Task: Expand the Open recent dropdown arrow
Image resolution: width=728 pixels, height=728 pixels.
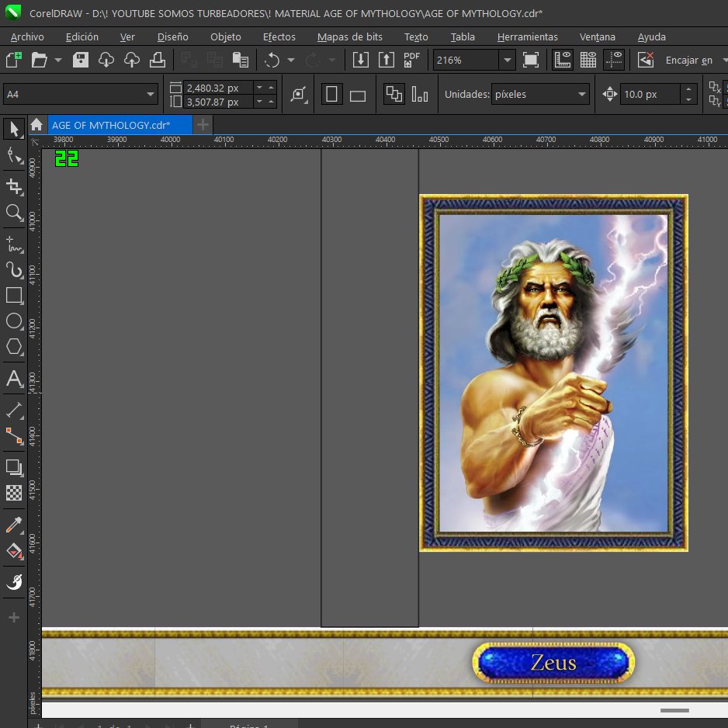Action: point(58,60)
